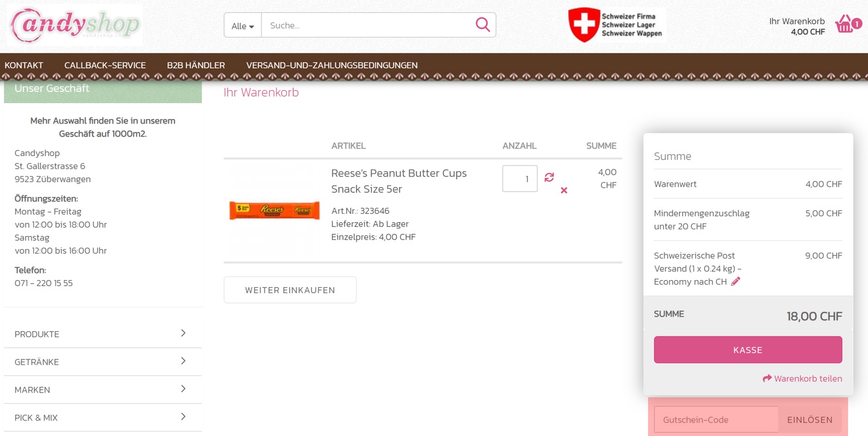Click the Swiss shield badge
The width and height of the screenshot is (868, 436).
(x=584, y=25)
